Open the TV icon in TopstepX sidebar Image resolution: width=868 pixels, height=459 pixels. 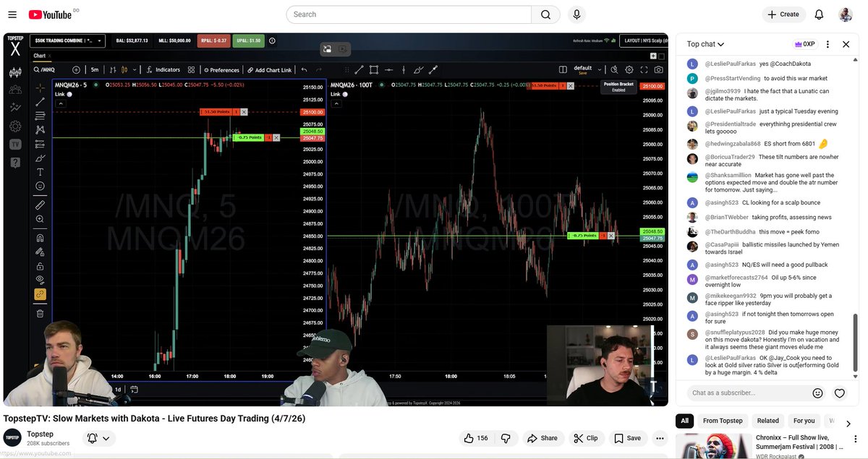tap(15, 144)
